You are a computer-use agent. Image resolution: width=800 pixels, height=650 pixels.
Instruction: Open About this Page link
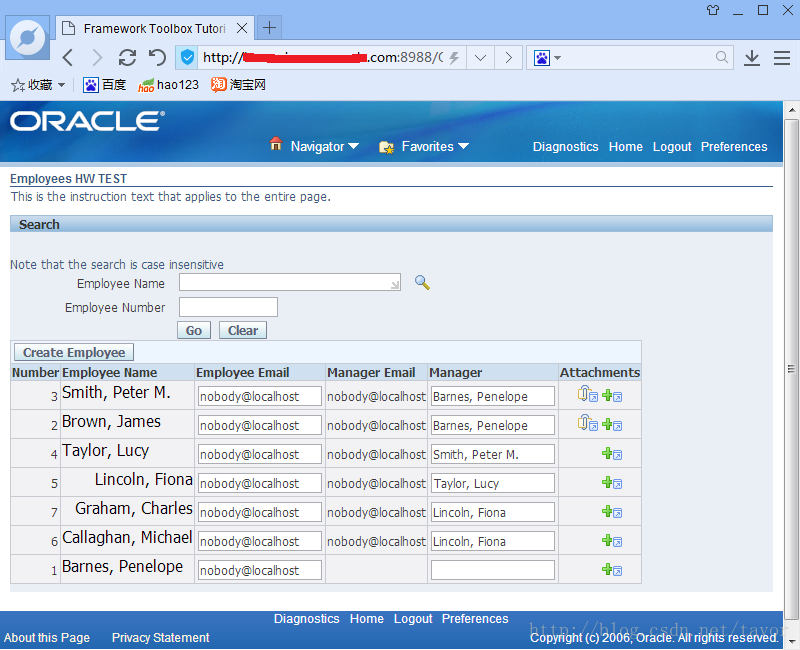tap(47, 638)
